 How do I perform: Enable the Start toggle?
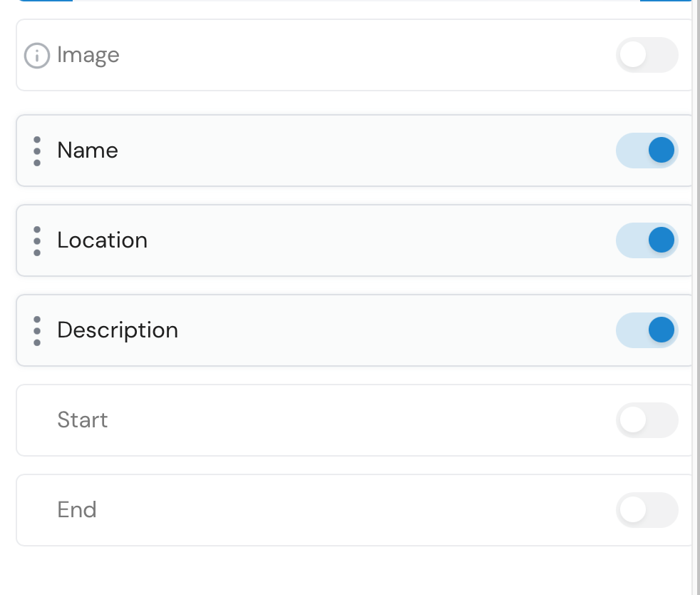(x=647, y=420)
